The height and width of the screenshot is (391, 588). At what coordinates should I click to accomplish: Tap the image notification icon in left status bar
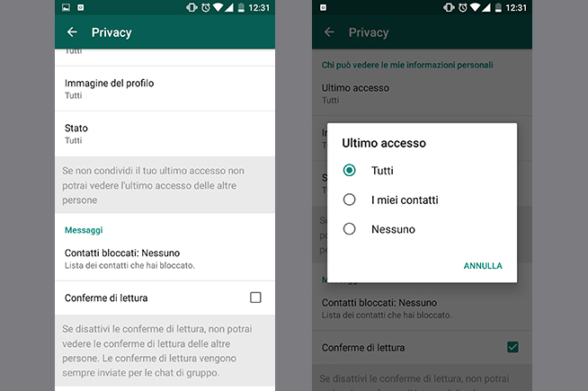66,7
